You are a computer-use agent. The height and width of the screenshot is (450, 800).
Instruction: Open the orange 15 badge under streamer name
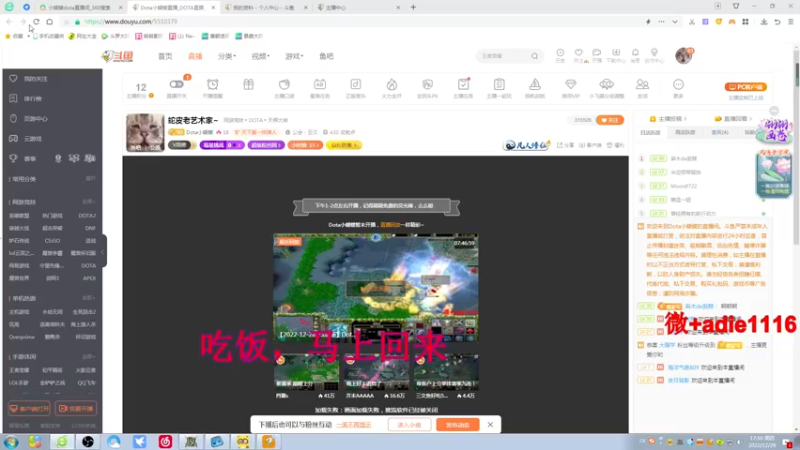pos(305,145)
